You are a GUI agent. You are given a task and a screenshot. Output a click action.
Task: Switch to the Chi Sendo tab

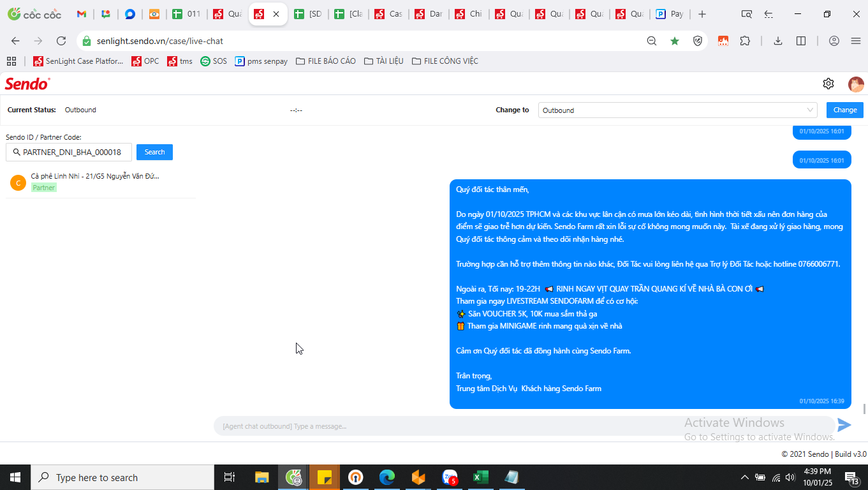(469, 14)
